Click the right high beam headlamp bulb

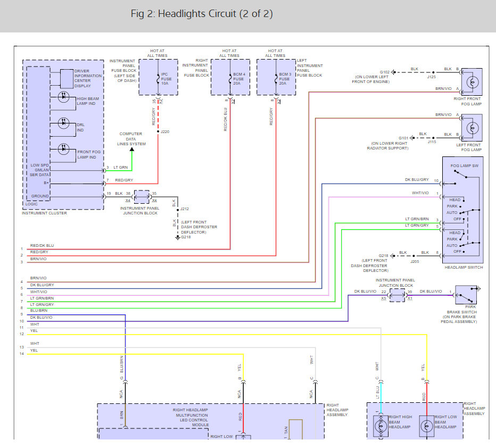(x=382, y=426)
